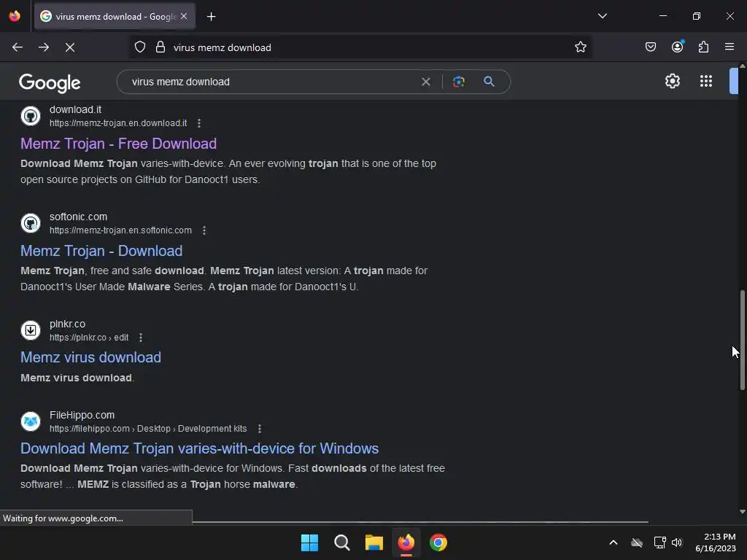Open more options for softonic.com result

click(x=204, y=230)
